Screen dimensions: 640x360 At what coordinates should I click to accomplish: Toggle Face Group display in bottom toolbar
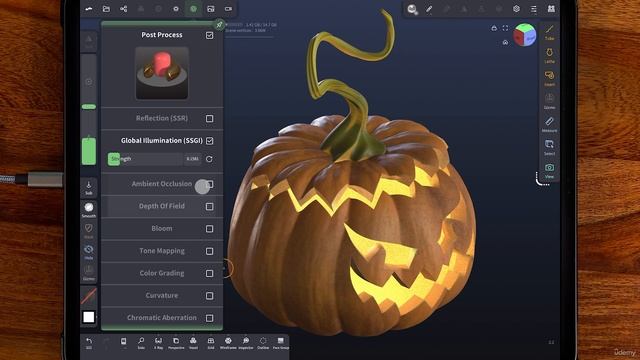280,343
